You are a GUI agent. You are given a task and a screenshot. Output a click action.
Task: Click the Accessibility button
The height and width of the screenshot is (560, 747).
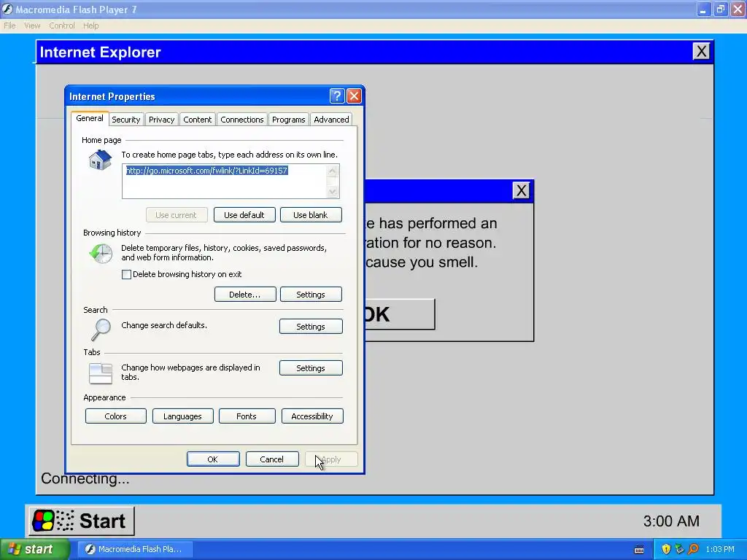coord(312,416)
